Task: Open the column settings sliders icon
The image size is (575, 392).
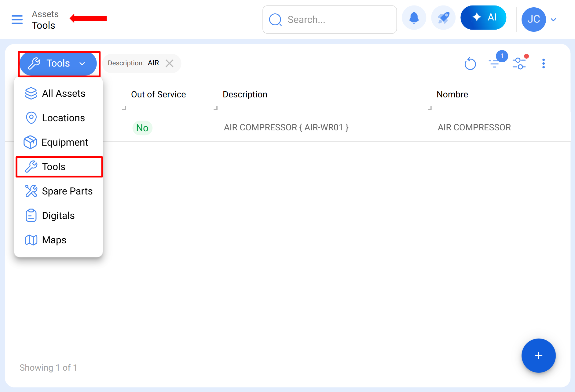Action: (519, 64)
